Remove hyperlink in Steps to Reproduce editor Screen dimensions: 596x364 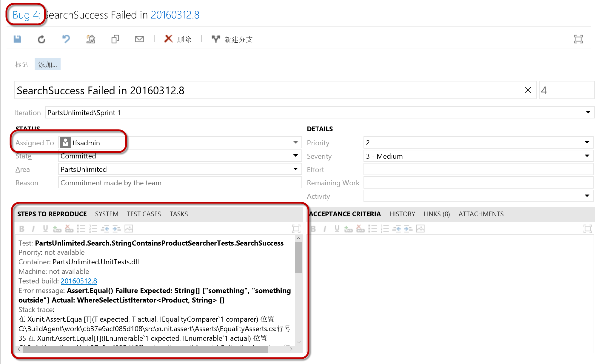pos(69,229)
